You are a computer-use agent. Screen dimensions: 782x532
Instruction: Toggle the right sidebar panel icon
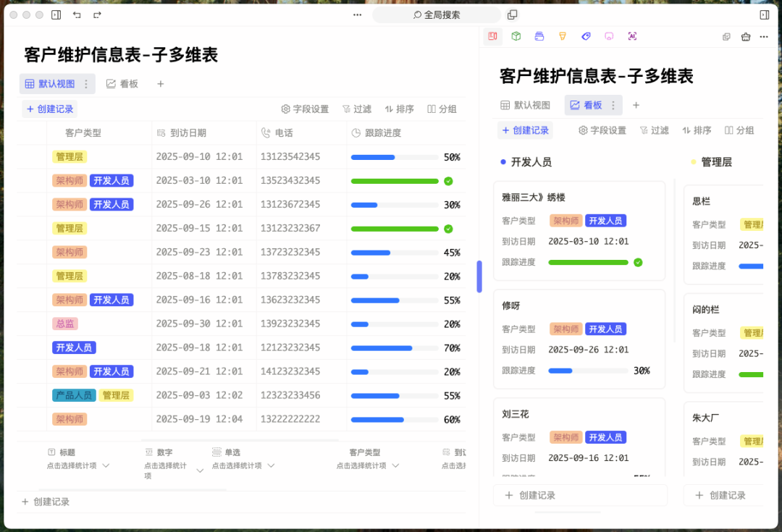(765, 14)
